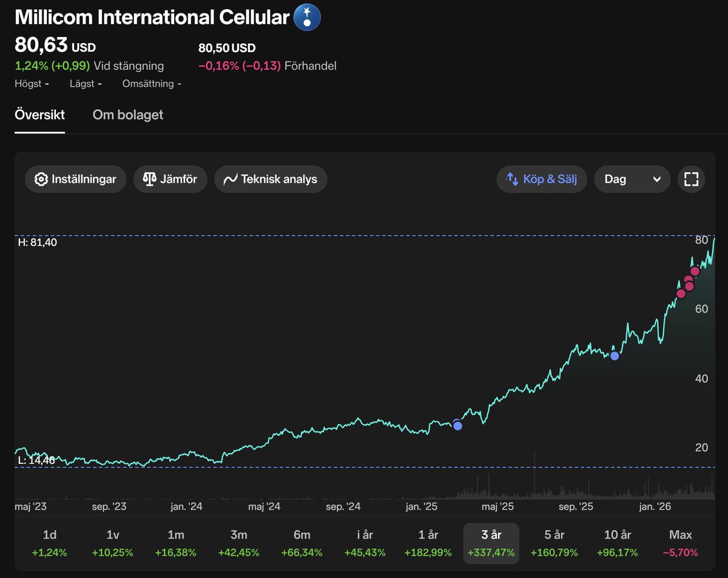Viewport: 728px width, 578px height.
Task: Expand the Dag interval dropdown
Action: 632,179
